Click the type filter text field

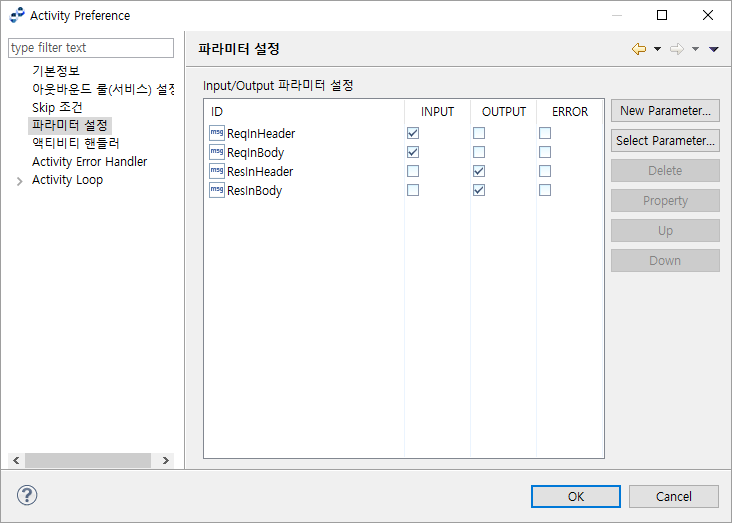(x=91, y=48)
